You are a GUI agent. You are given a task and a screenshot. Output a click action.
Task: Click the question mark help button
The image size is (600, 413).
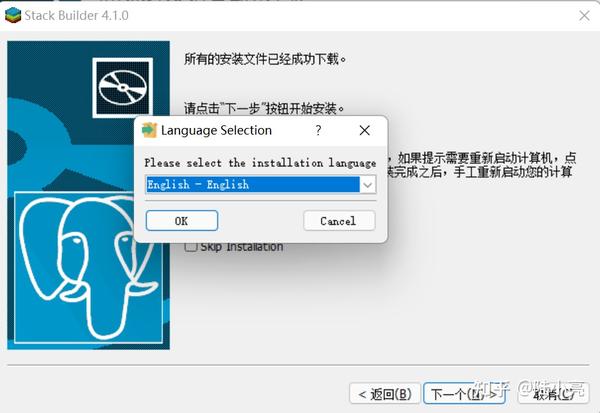pos(318,131)
